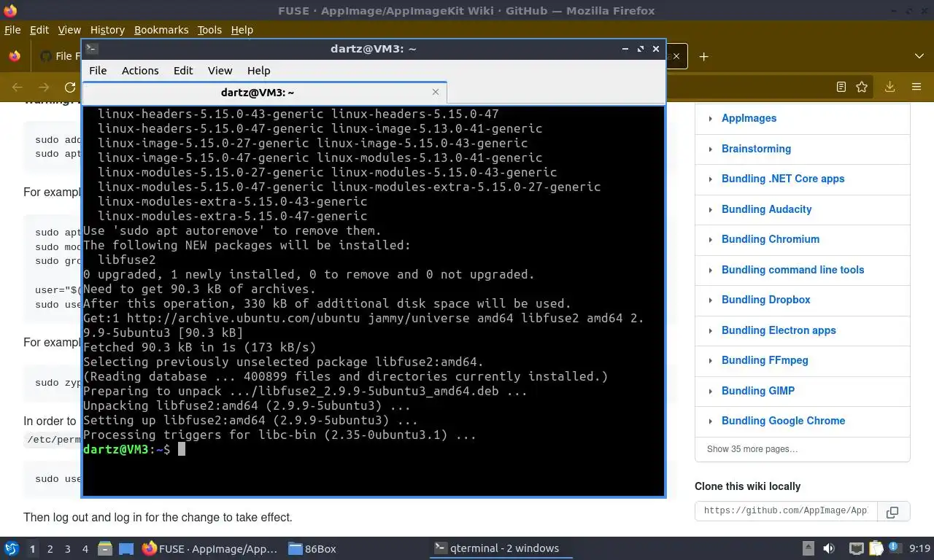Switch to virtual desktop 3
Viewport: 934px width, 560px height.
click(x=67, y=549)
